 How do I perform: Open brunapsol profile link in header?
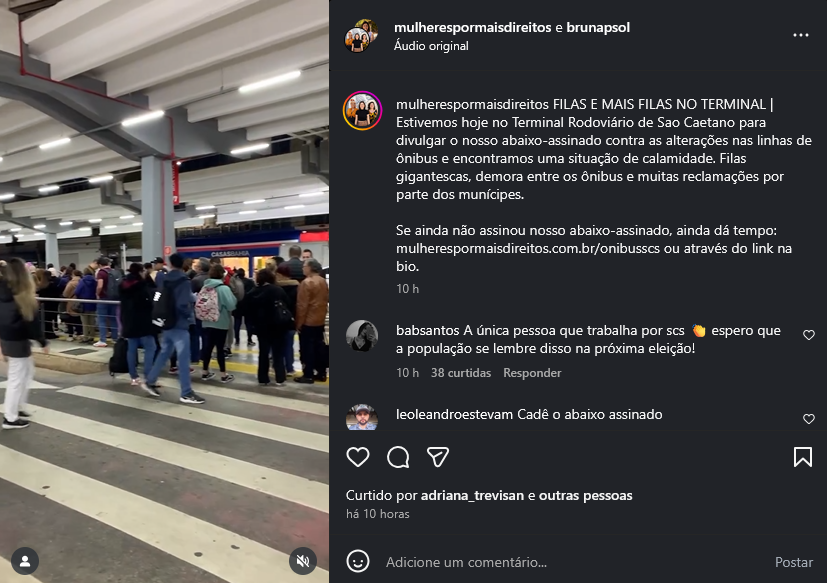pyautogui.click(x=598, y=27)
